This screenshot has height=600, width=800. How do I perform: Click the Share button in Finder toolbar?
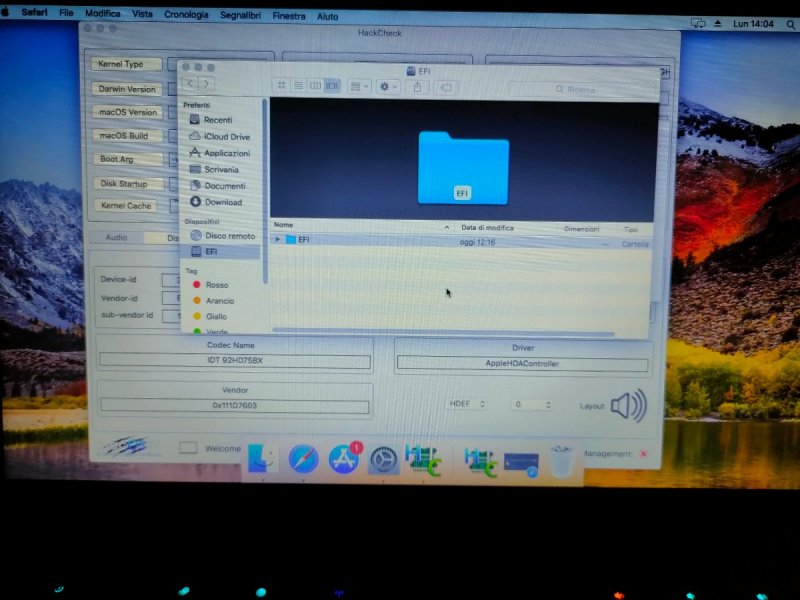click(x=417, y=88)
